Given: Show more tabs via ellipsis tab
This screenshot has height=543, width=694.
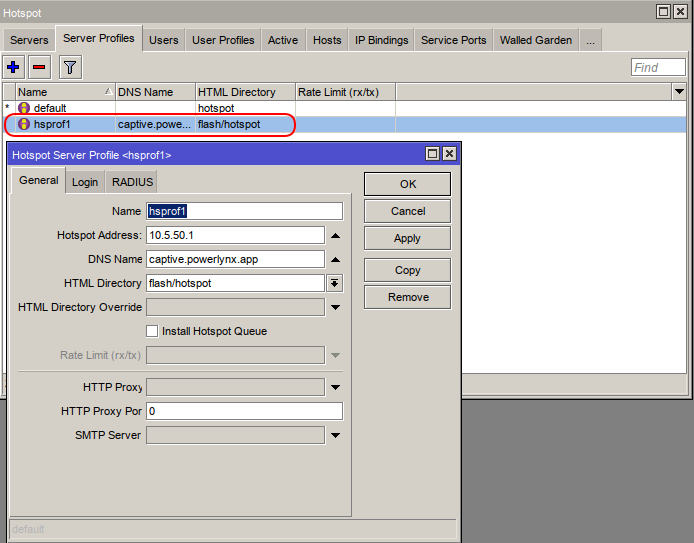Looking at the screenshot, I should [x=590, y=40].
